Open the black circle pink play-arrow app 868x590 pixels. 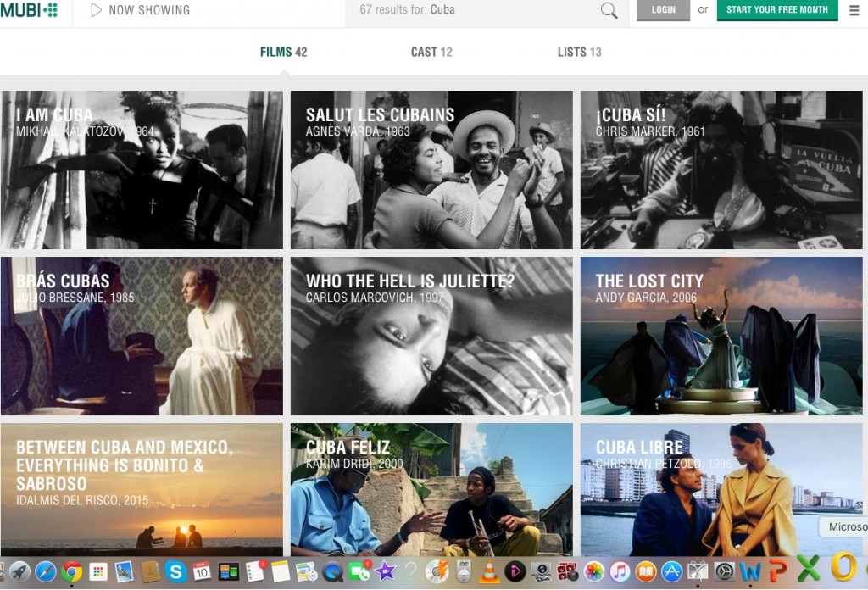click(515, 571)
